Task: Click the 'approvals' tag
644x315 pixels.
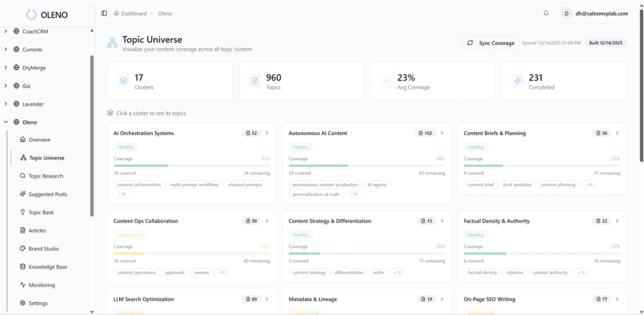Action: 175,272
